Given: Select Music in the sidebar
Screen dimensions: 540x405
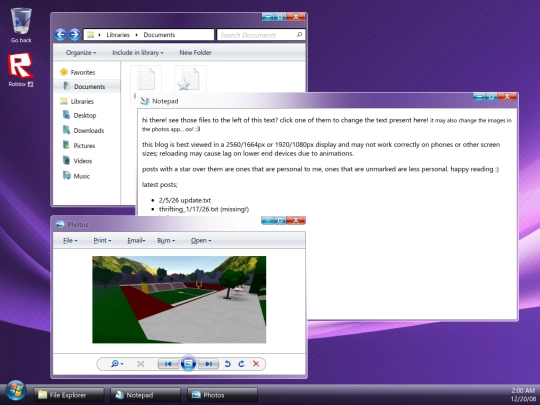Looking at the screenshot, I should (x=76, y=176).
